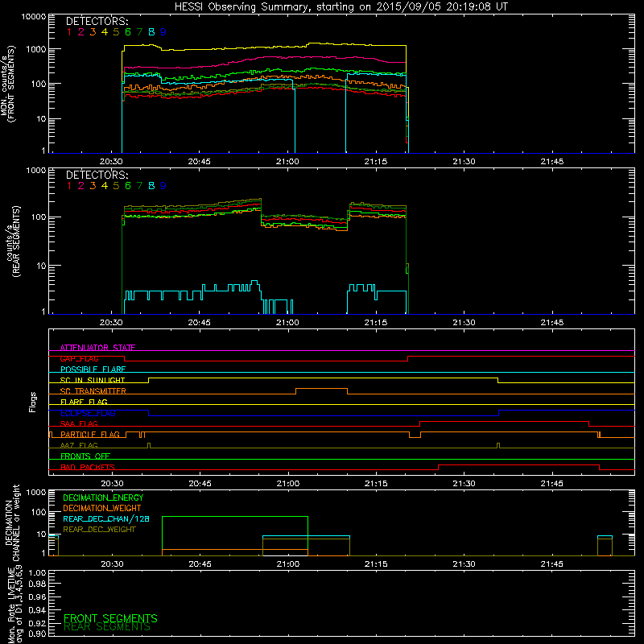This screenshot has height=644, width=644.
Task: Click the Flags y-axis label
Action: tap(33, 402)
